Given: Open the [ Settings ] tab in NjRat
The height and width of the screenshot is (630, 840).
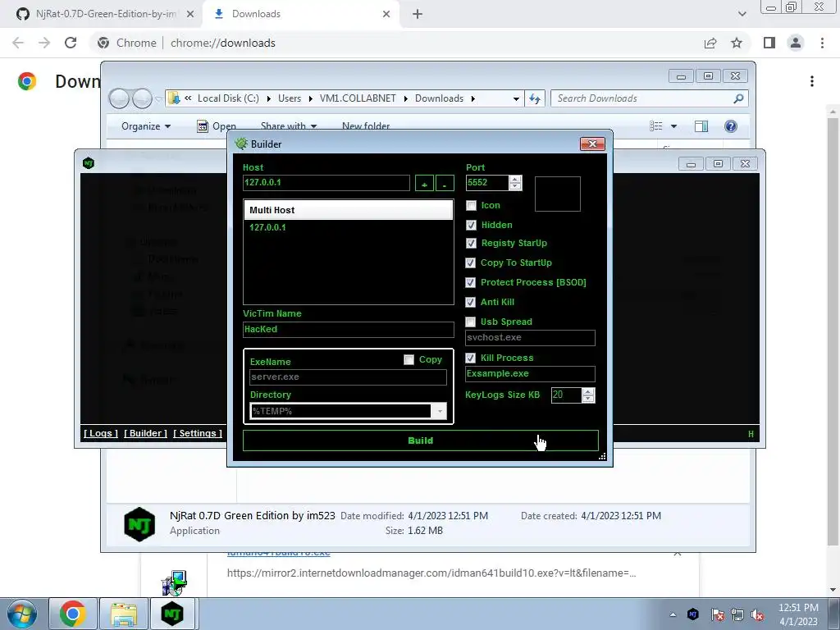Looking at the screenshot, I should pyautogui.click(x=198, y=433).
